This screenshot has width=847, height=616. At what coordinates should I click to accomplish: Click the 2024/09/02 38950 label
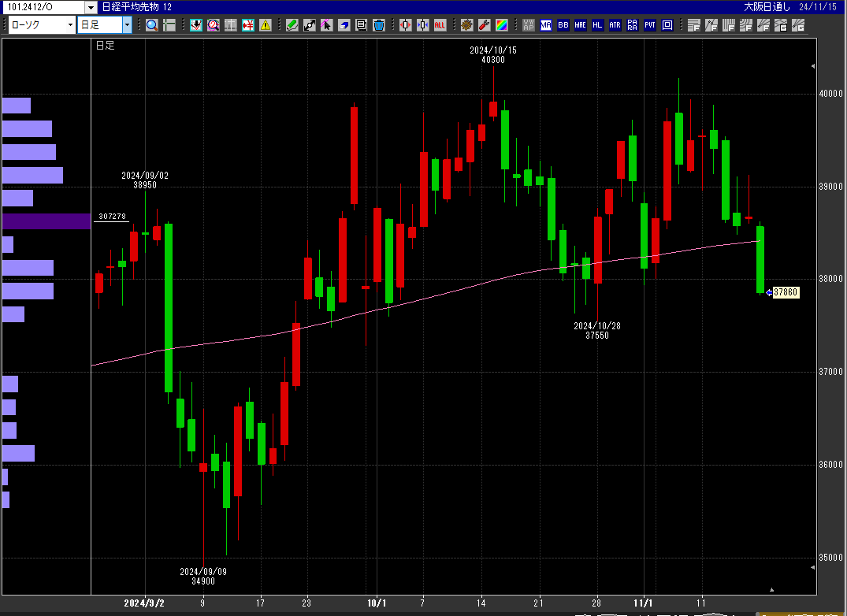click(x=145, y=180)
